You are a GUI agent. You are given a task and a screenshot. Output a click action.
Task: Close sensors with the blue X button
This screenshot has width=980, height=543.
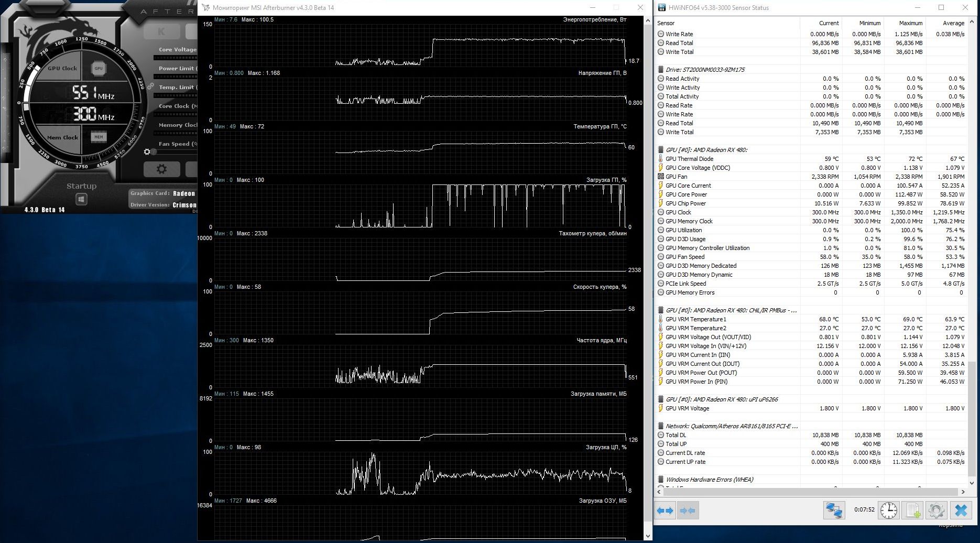961,511
